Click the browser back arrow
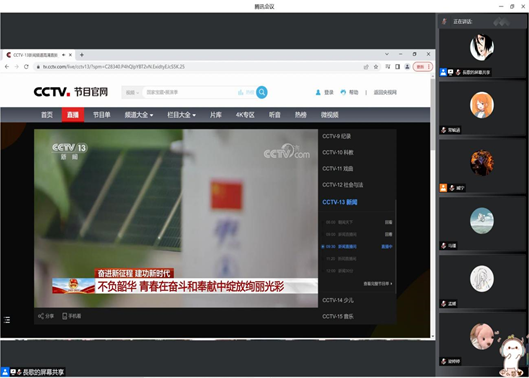The height and width of the screenshot is (378, 529). point(7,67)
